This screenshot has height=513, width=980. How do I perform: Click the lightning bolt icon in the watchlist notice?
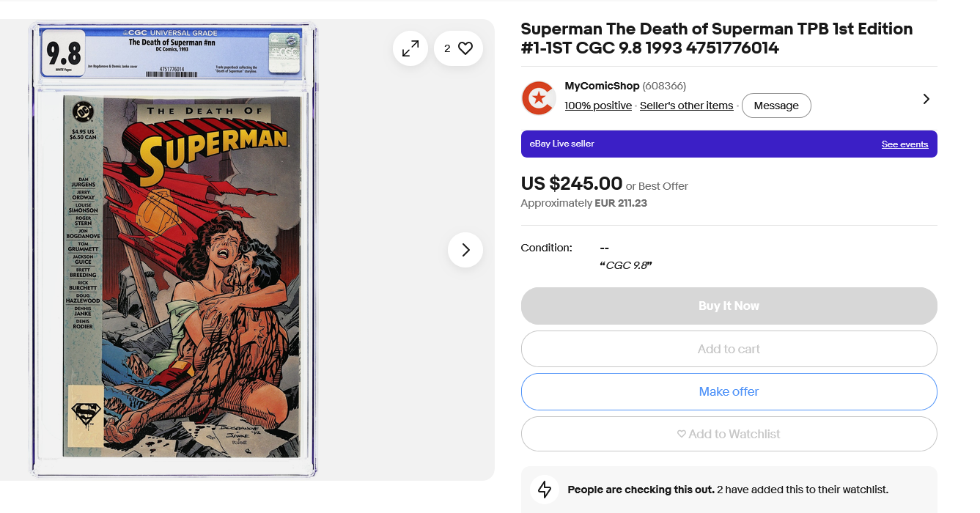(x=545, y=490)
